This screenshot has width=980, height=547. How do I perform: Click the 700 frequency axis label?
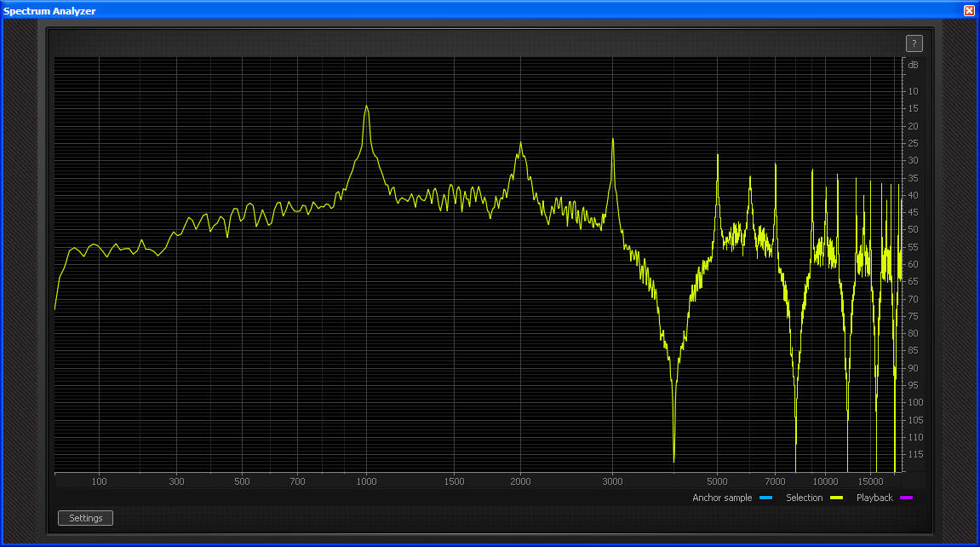297,481
